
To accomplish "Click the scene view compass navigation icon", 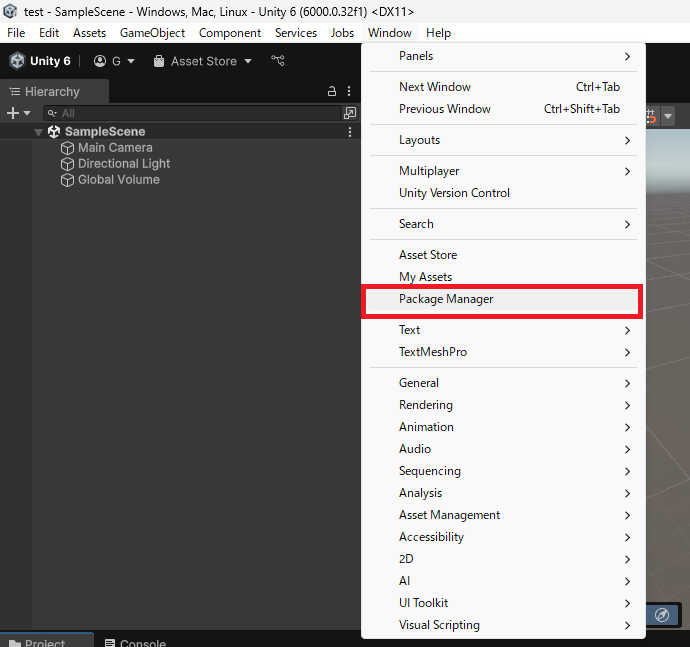I will [x=662, y=614].
